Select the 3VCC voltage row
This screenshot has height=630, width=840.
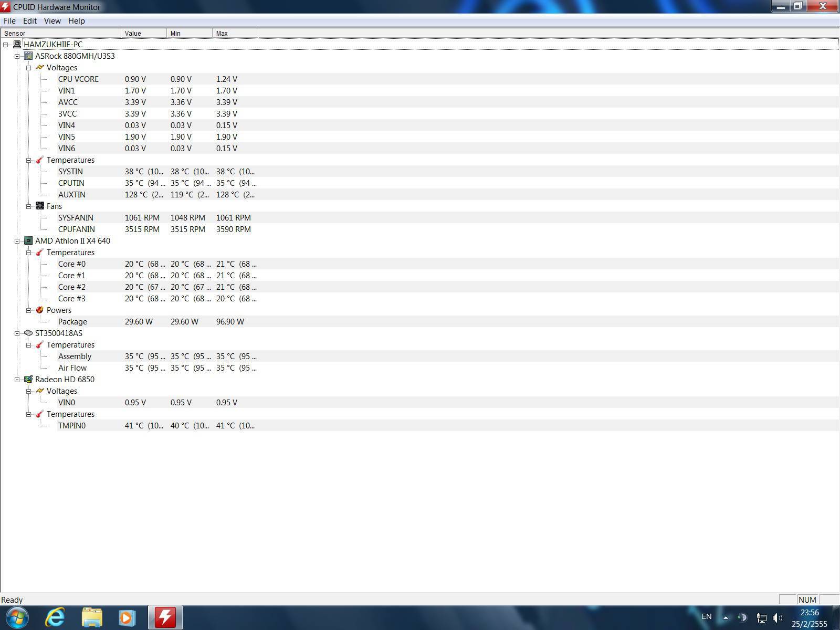click(419, 114)
